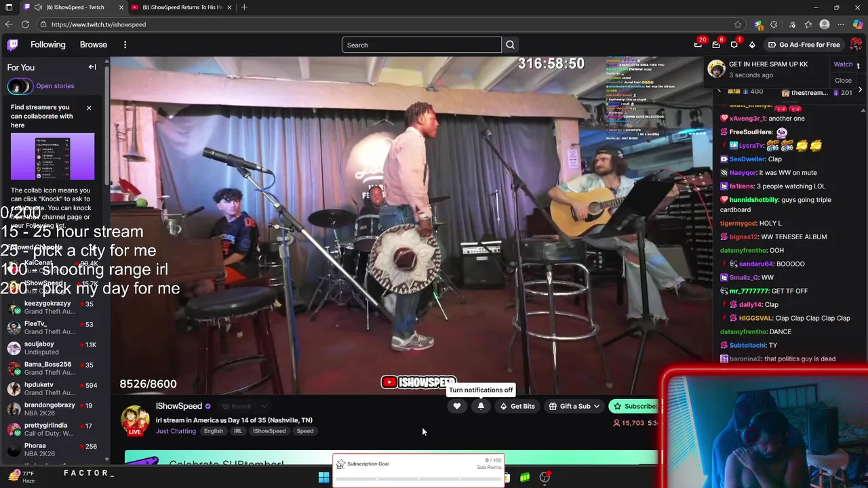Viewport: 868px width, 488px height.
Task: Open the green Xbox Game Bar taskbar icon
Action: coord(525,477)
